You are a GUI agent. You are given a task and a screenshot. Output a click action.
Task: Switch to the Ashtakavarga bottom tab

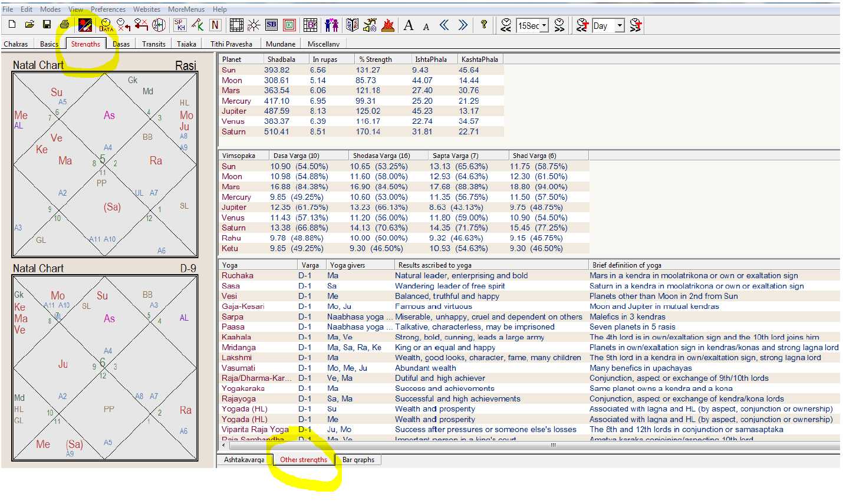click(x=244, y=460)
